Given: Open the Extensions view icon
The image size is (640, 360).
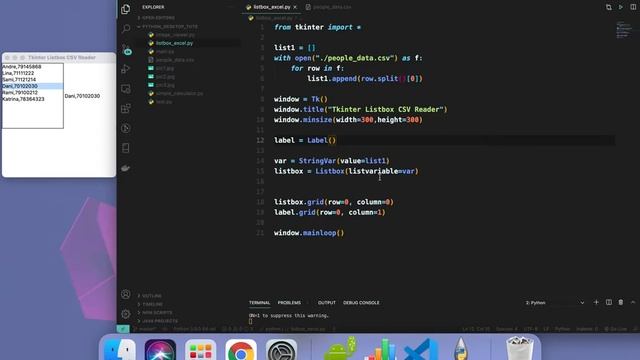Looking at the screenshot, I should [126, 108].
